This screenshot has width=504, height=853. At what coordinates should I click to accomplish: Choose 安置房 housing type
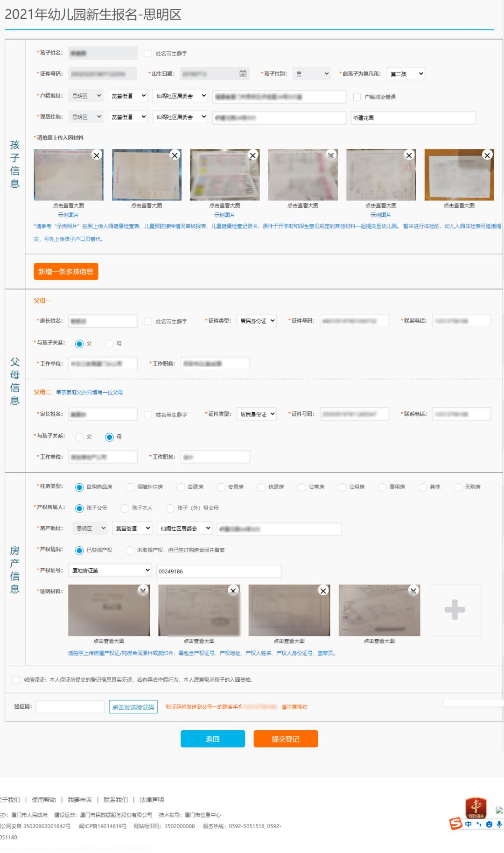(x=221, y=487)
